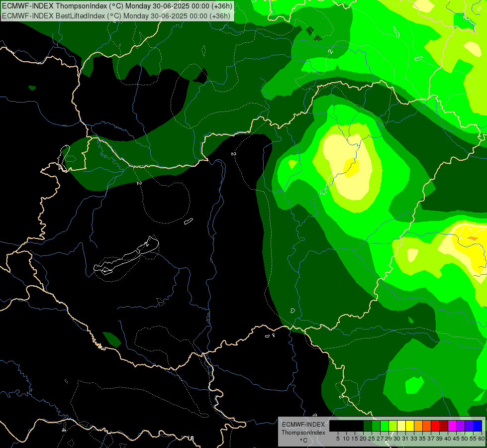Pick the blue 55–60 legend swatch
The height and width of the screenshot is (448, 487).
478,426
